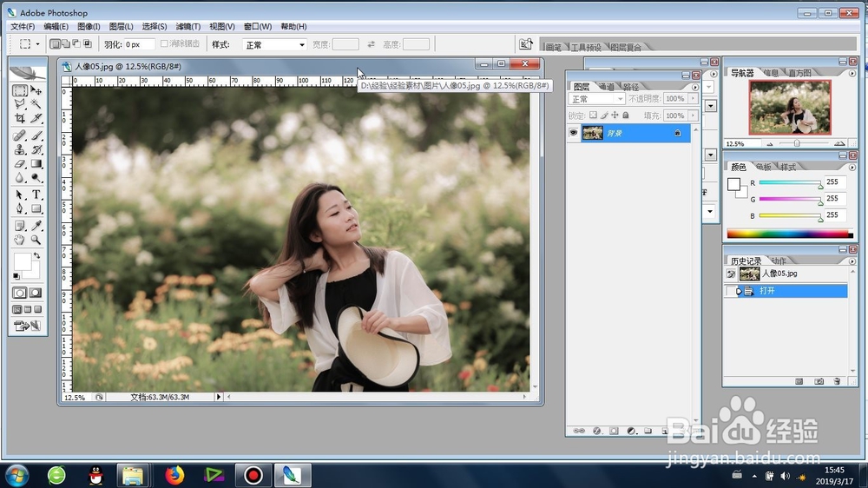The height and width of the screenshot is (488, 868).
Task: Select the Pen tool
Action: (19, 208)
